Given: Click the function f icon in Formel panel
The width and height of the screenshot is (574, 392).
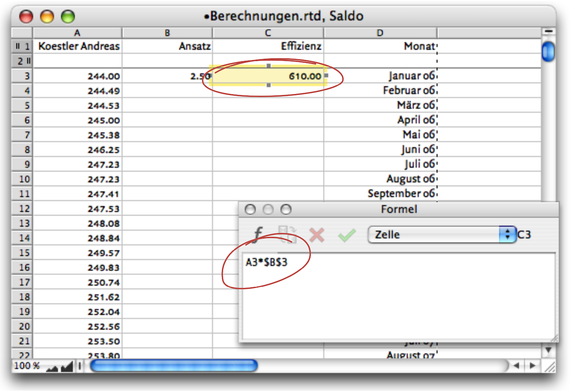Looking at the screenshot, I should coord(258,235).
